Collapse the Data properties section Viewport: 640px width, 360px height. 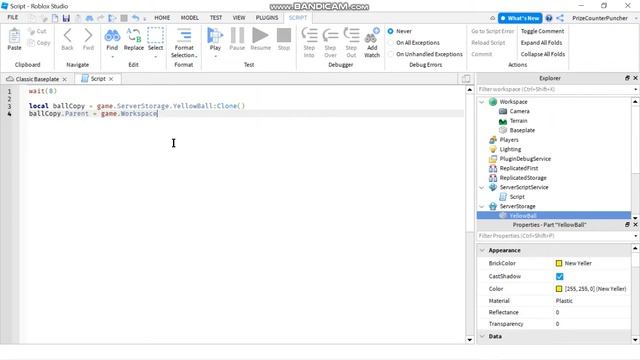[x=482, y=336]
